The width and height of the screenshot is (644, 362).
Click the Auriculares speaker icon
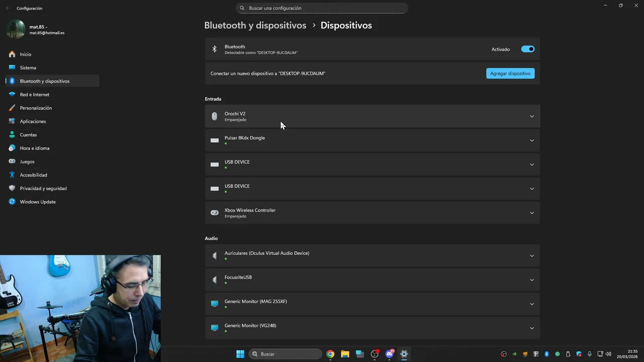pyautogui.click(x=214, y=255)
